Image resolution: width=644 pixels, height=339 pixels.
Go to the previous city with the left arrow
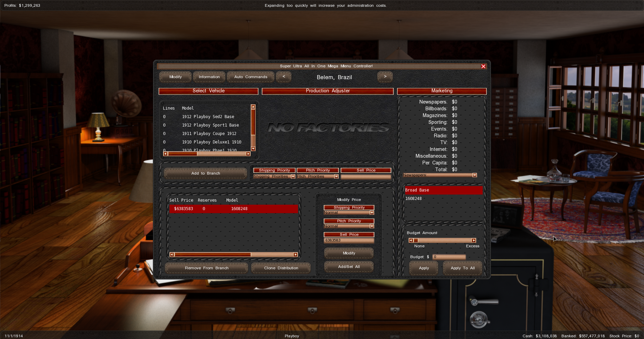pyautogui.click(x=283, y=77)
